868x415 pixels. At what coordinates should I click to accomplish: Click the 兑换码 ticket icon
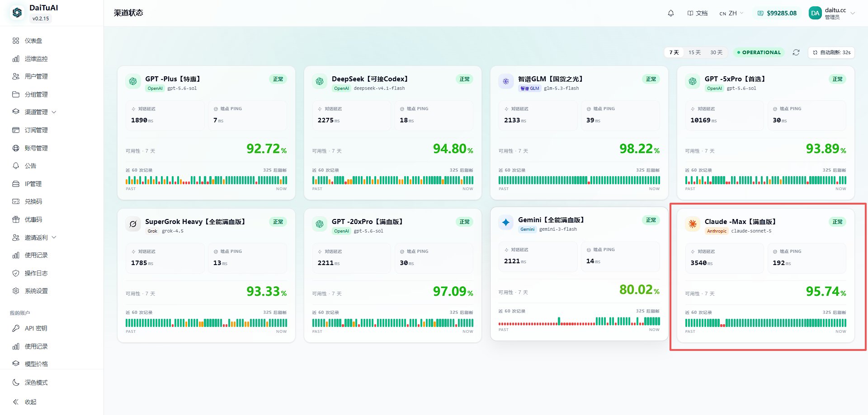point(16,201)
